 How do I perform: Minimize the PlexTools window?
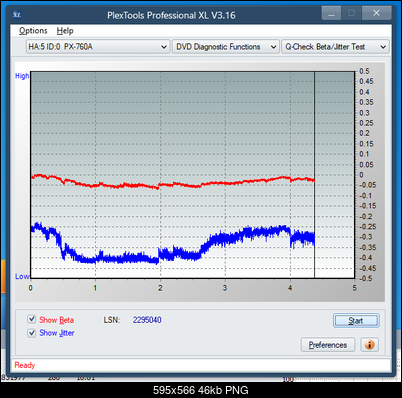(x=331, y=13)
